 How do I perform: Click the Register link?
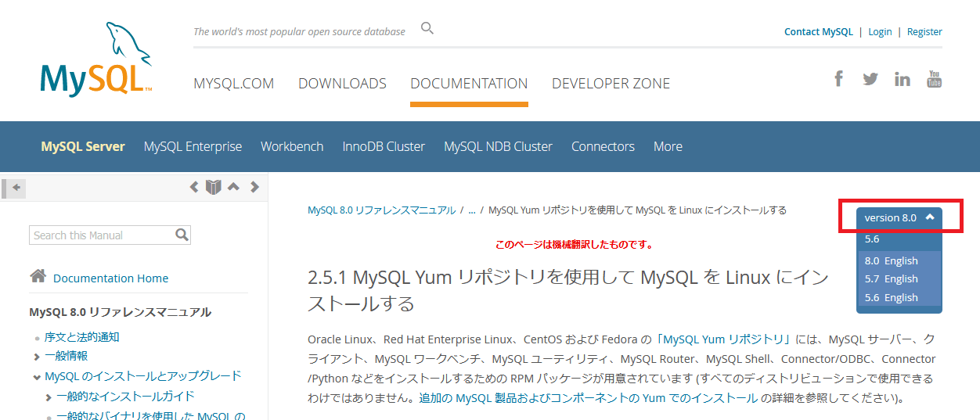[x=924, y=32]
